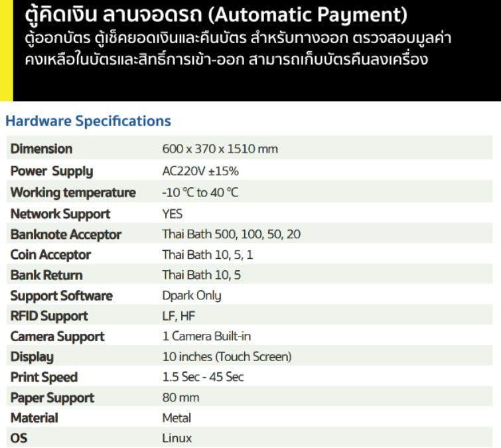
Task: Select the Material row label
Action: click(x=35, y=417)
